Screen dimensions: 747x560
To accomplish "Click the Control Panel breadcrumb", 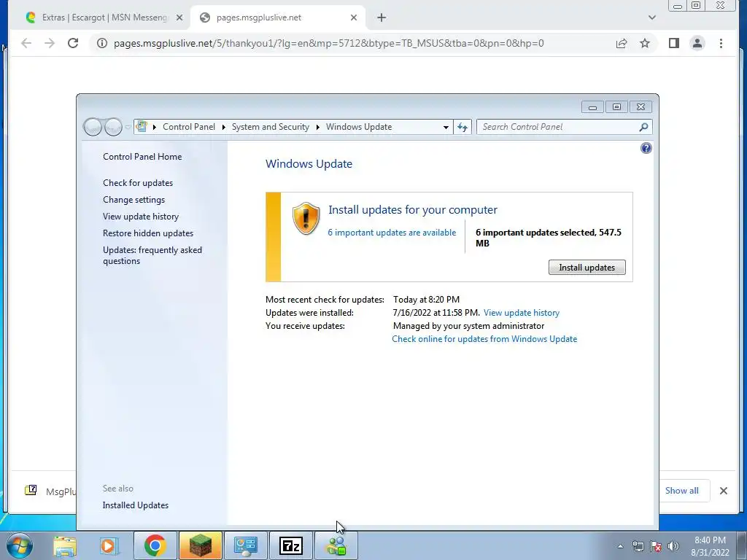I will tap(189, 127).
